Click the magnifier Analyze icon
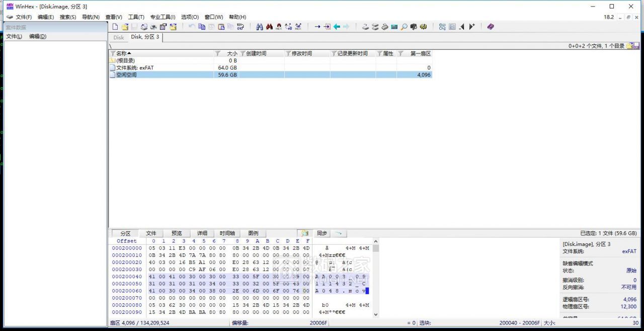 click(x=404, y=27)
